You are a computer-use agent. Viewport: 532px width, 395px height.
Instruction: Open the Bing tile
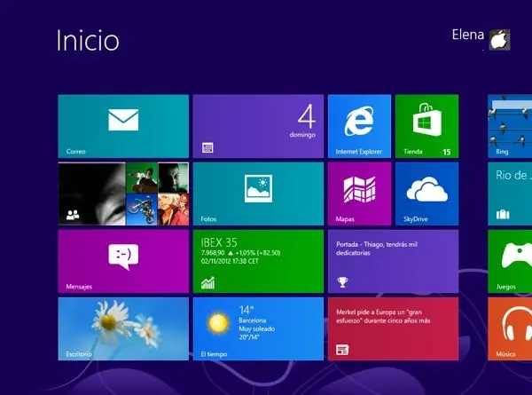tap(510, 126)
